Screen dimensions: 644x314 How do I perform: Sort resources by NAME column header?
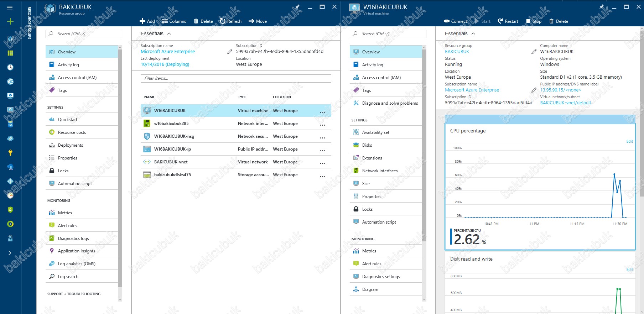(x=150, y=97)
